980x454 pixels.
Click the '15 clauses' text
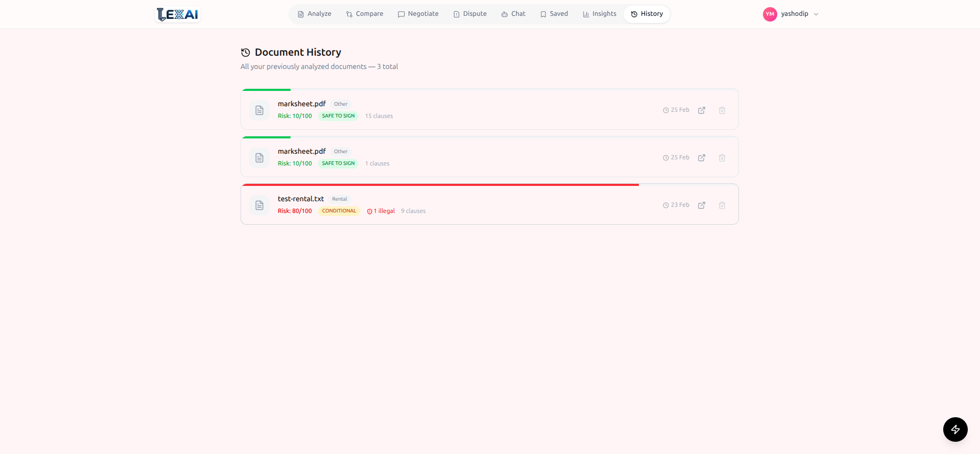coord(379,116)
